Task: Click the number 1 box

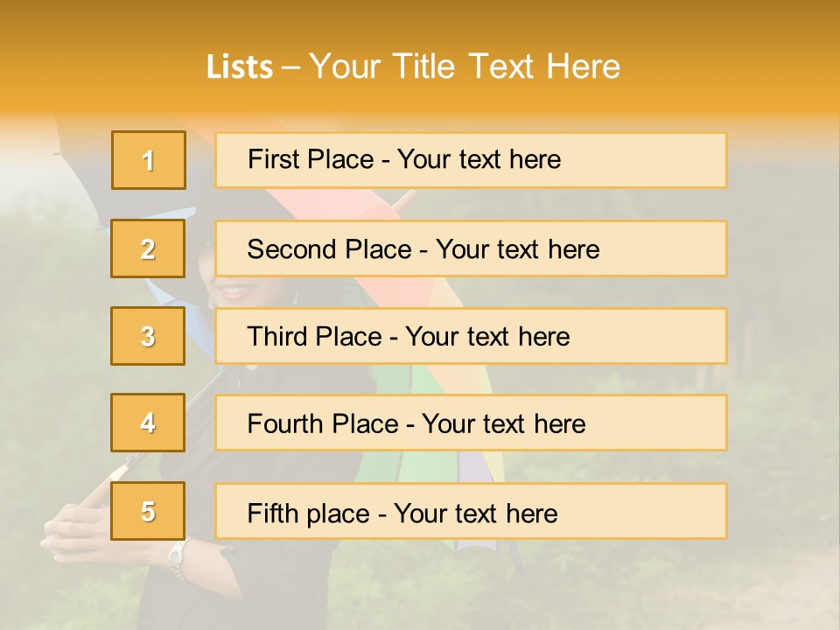Action: 149,160
